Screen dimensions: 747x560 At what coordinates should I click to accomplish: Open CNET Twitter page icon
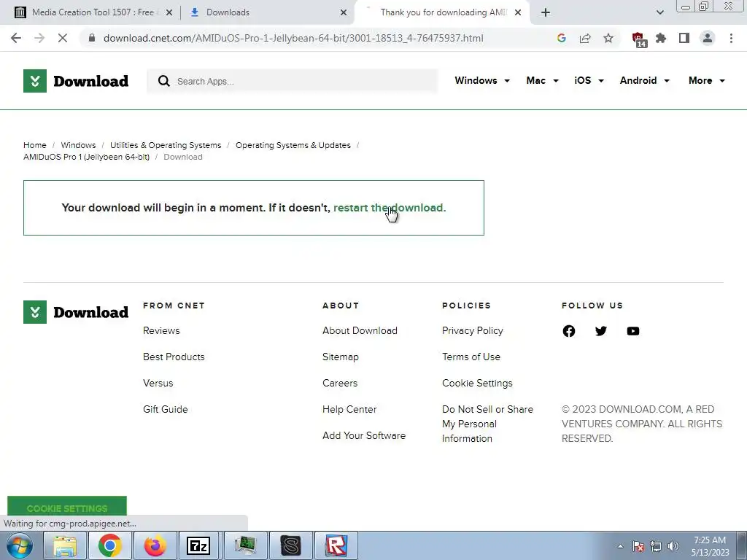tap(601, 331)
